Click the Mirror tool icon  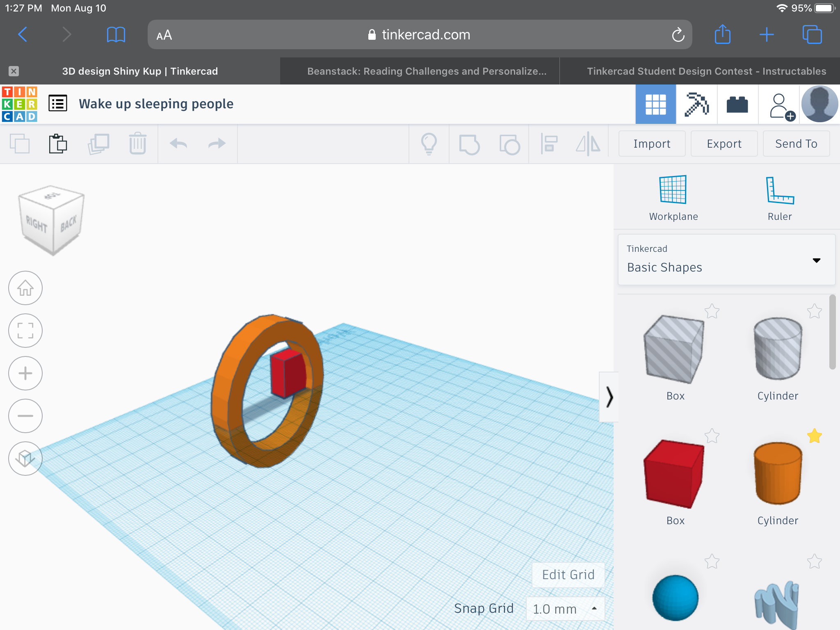point(588,144)
